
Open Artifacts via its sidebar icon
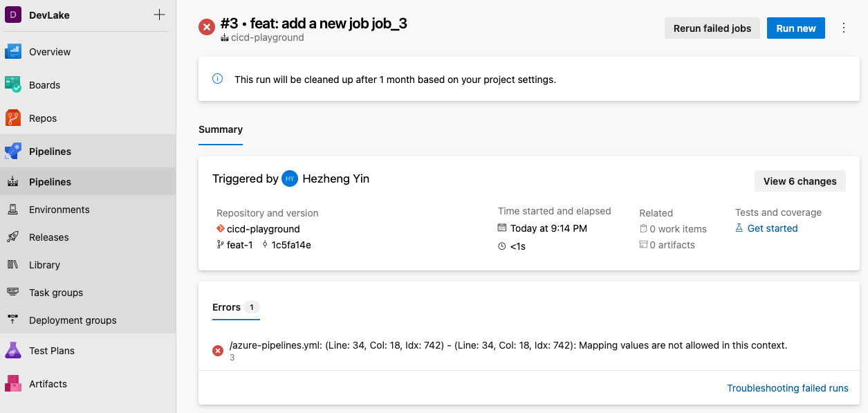pos(14,384)
